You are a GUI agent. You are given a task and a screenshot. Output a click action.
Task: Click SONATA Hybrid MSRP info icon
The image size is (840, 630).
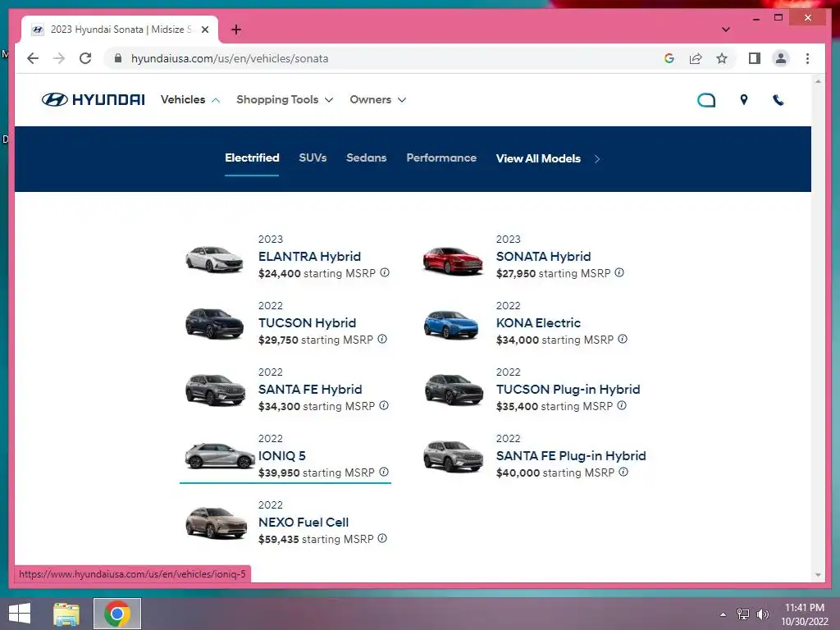click(619, 272)
